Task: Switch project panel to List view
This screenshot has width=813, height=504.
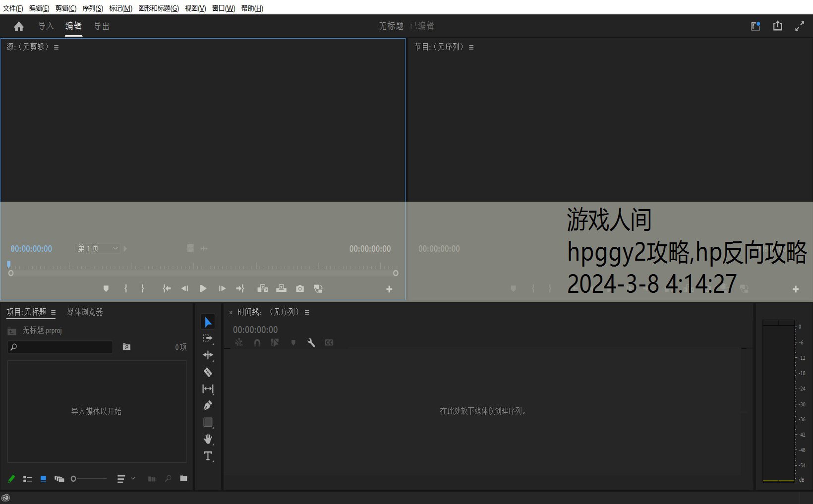Action: (27, 479)
